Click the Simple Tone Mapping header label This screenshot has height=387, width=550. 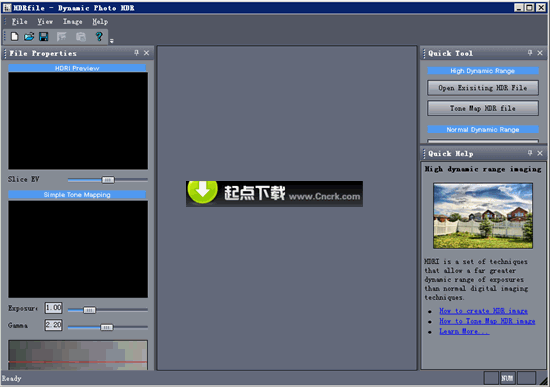pyautogui.click(x=77, y=194)
